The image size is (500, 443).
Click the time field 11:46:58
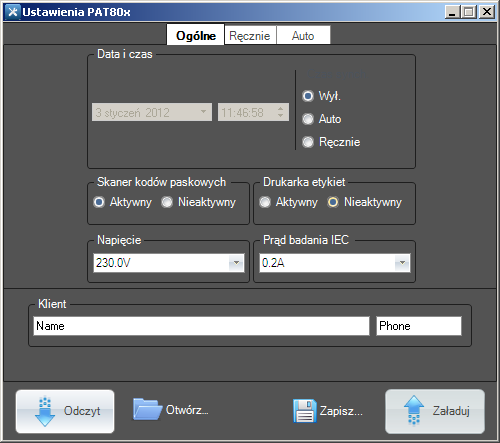point(253,112)
